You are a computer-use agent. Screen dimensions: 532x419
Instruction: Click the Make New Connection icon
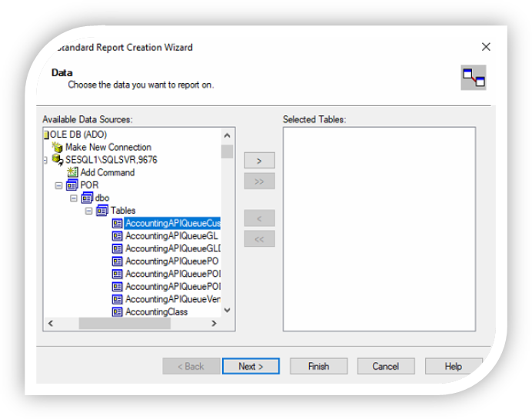(57, 148)
